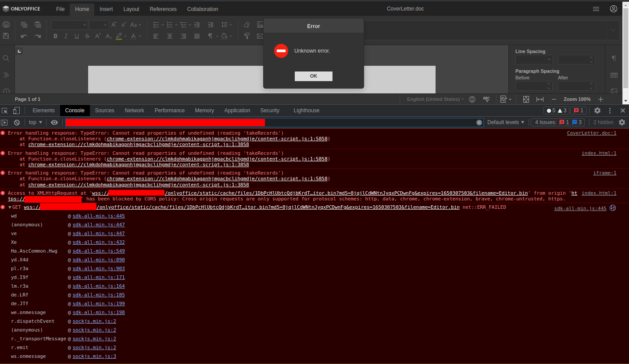Switch to the Network tab in DevTools
The width and height of the screenshot is (629, 364).
134,111
